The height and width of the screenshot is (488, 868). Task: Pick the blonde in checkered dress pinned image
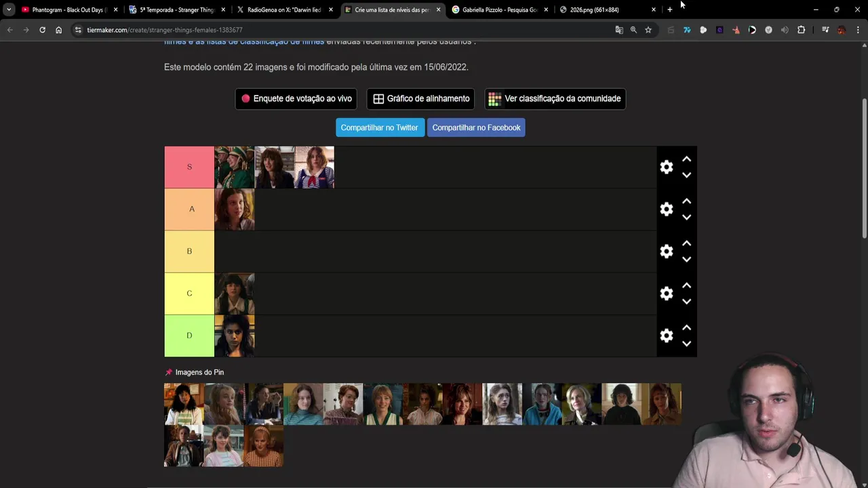[x=263, y=446]
